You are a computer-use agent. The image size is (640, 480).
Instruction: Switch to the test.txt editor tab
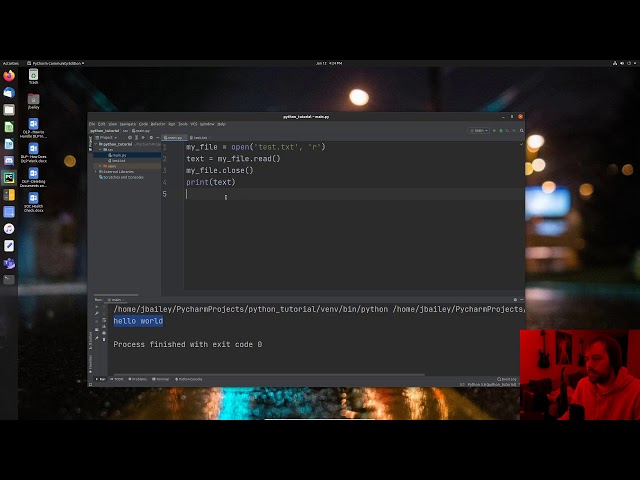coord(200,138)
